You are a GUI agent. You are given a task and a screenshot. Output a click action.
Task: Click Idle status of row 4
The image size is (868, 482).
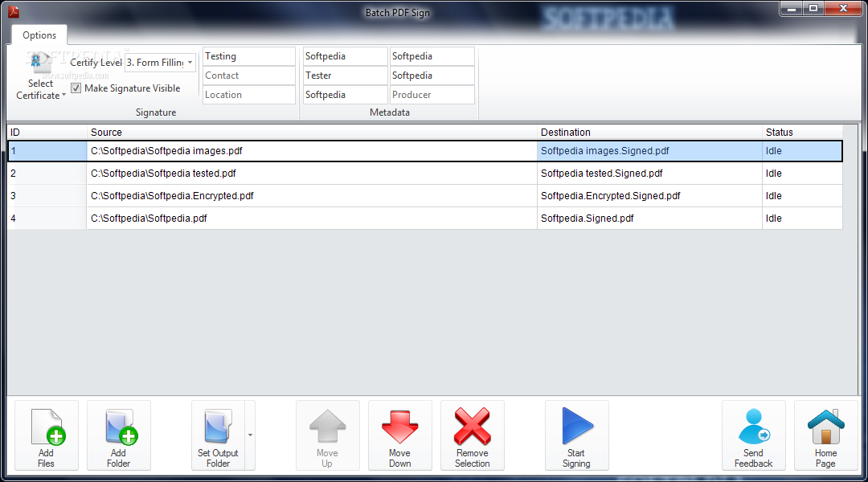(802, 218)
